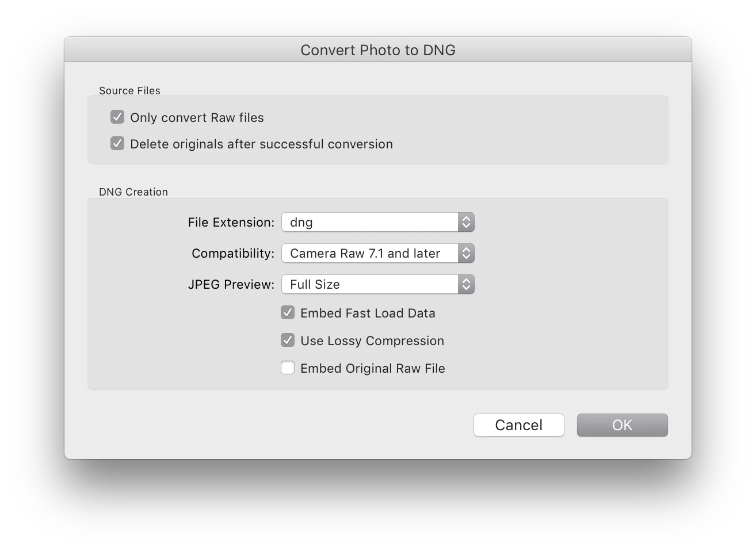
Task: Confirm conversion with OK button
Action: pyautogui.click(x=622, y=425)
